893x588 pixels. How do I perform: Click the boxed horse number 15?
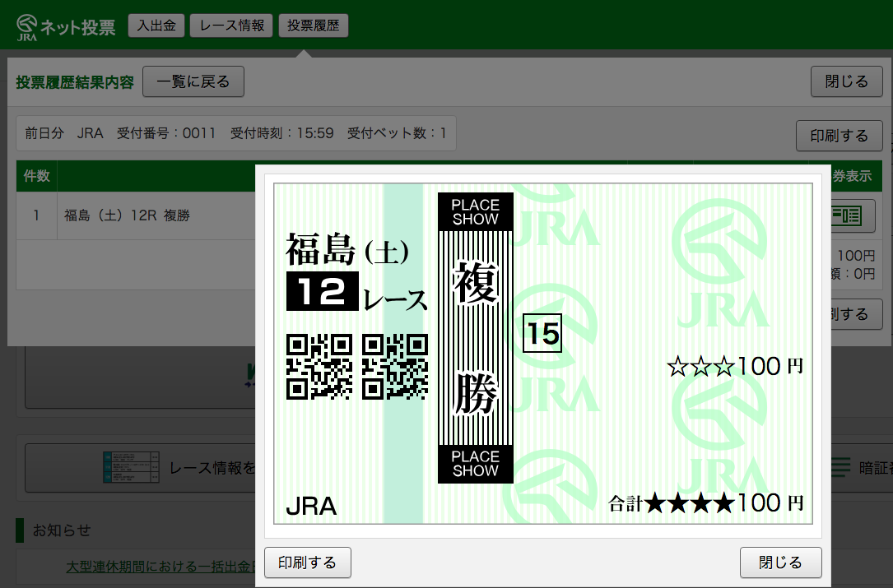click(x=542, y=333)
